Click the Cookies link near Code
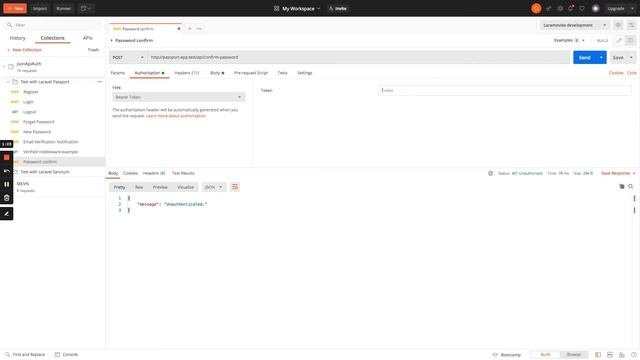 616,73
